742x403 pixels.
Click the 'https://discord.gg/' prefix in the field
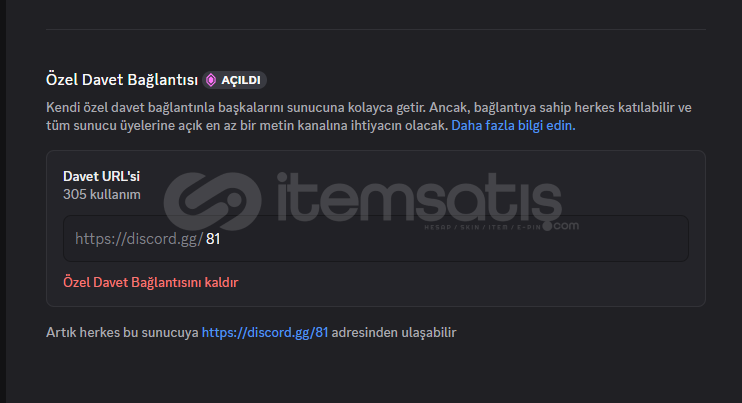(x=139, y=239)
